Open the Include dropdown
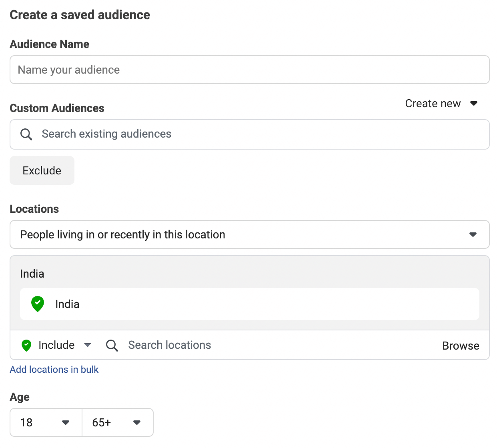 [x=56, y=345]
